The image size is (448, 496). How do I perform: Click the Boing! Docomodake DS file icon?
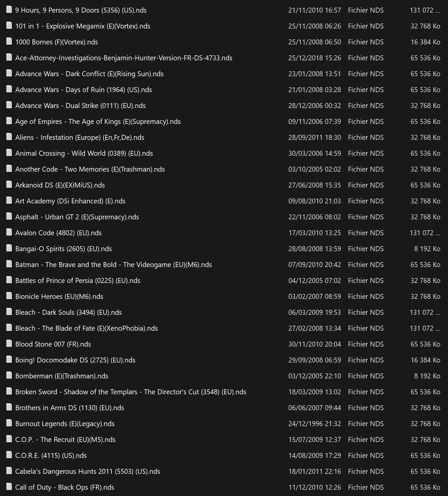point(9,359)
